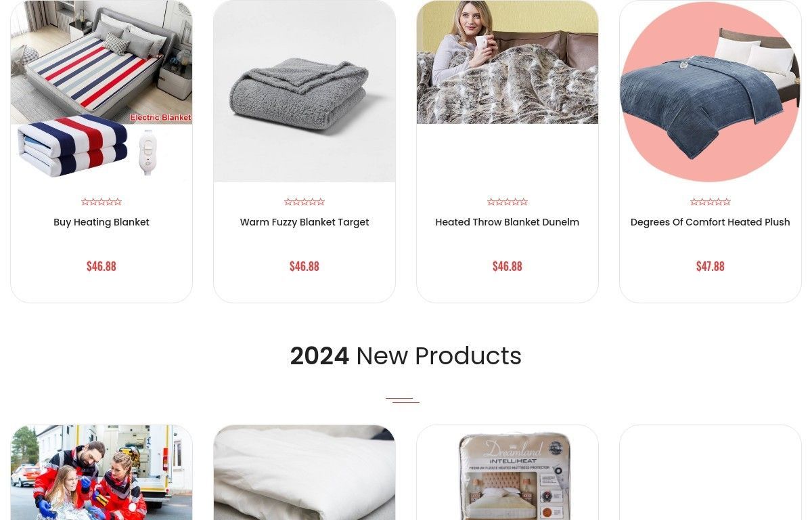Click the Buy Heating Blanket title

tap(101, 222)
